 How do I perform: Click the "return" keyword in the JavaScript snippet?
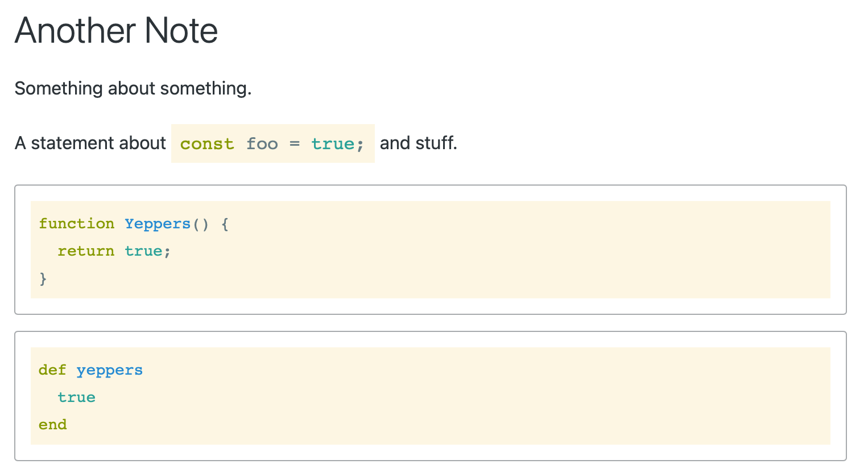86,251
